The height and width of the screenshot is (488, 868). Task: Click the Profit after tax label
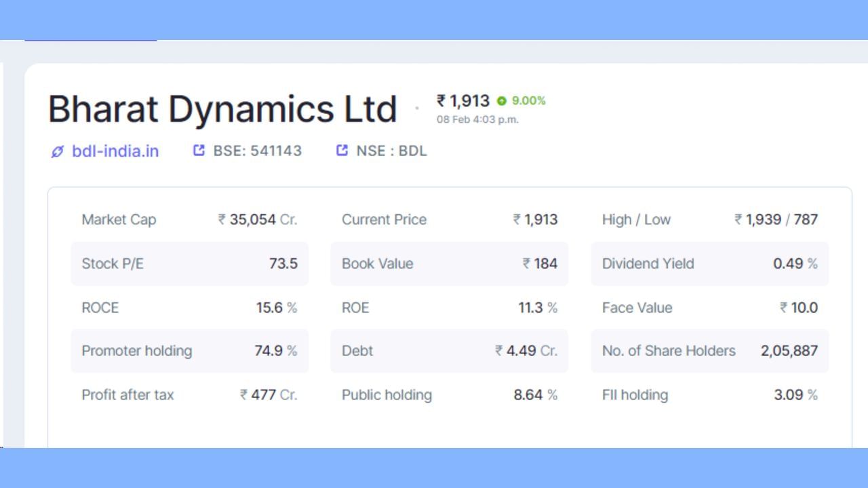click(127, 395)
